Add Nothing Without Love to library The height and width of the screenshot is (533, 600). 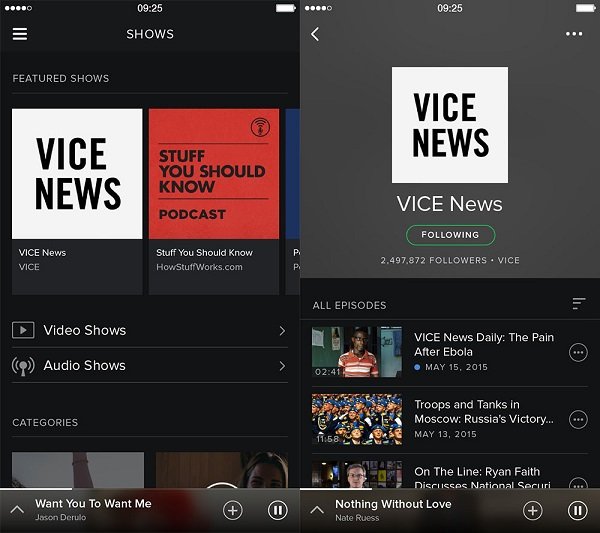533,510
